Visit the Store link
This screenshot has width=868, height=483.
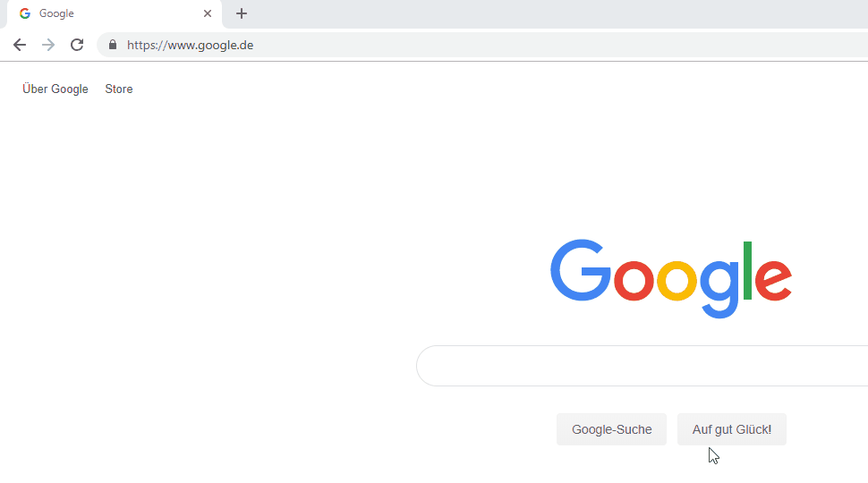119,89
